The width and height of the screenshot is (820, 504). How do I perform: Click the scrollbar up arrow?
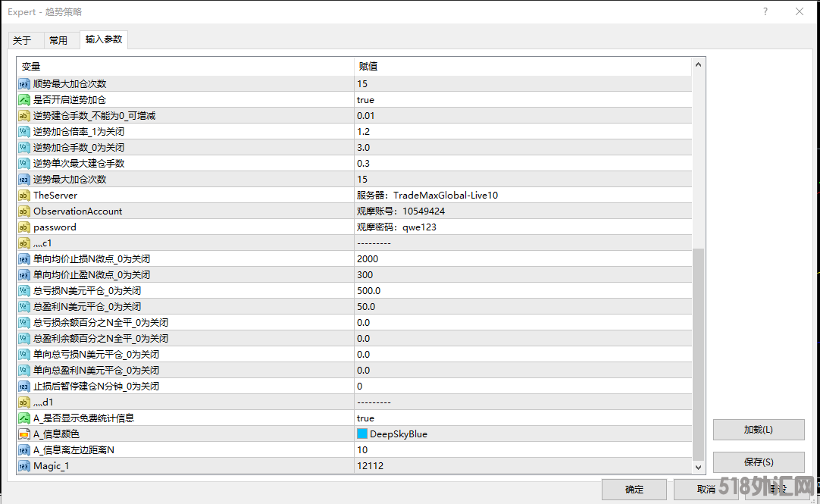point(698,66)
